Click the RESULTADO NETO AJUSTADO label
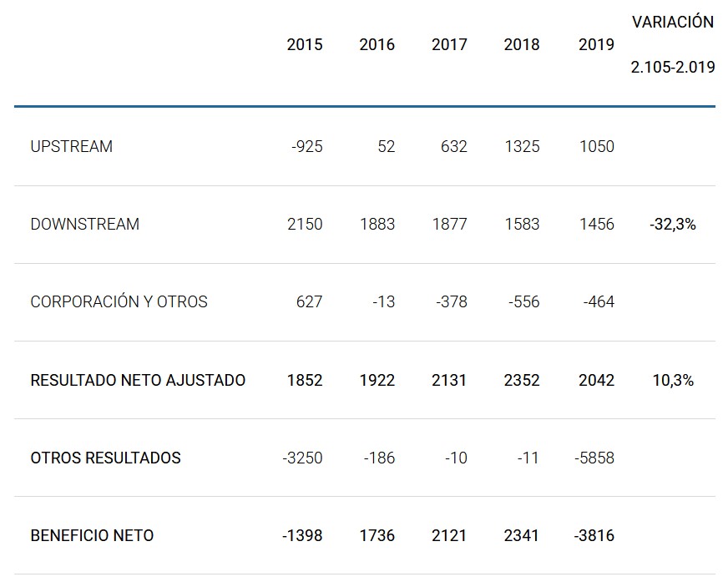Image resolution: width=728 pixels, height=587 pixels. coord(138,381)
